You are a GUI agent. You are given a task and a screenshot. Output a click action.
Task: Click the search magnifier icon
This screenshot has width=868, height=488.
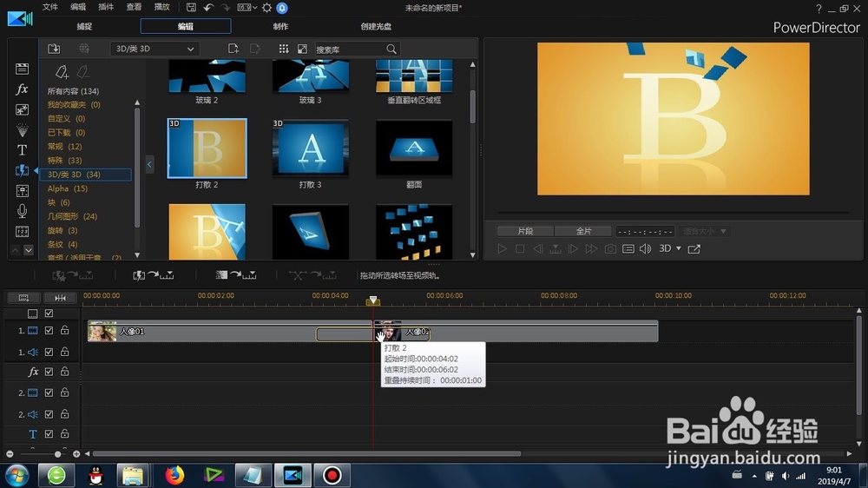click(x=391, y=49)
